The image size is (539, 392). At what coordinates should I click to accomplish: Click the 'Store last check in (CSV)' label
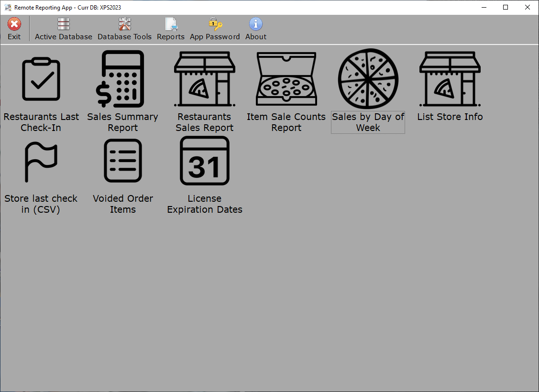[41, 204]
